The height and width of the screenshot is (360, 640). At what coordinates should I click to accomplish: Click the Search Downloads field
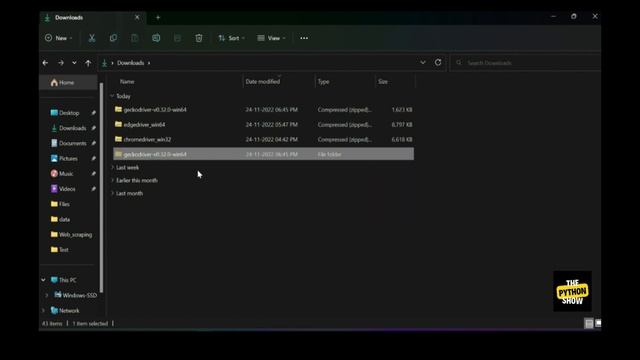click(525, 63)
